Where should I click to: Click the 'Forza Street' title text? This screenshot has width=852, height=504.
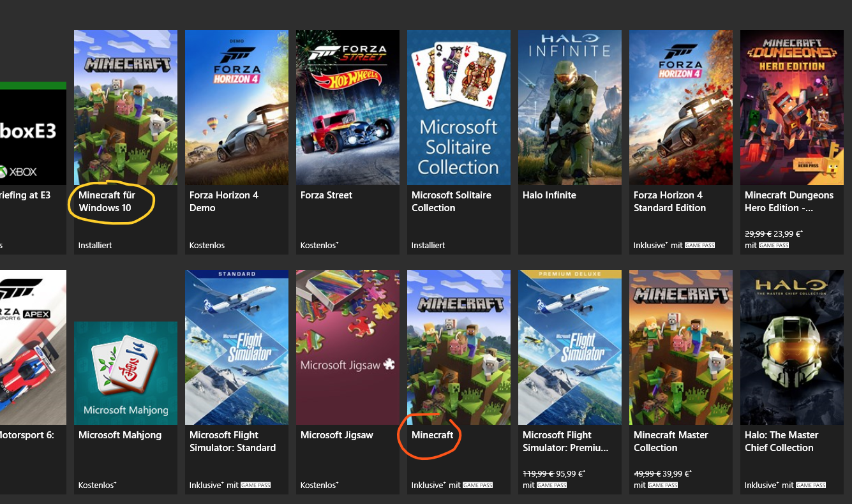tap(326, 195)
